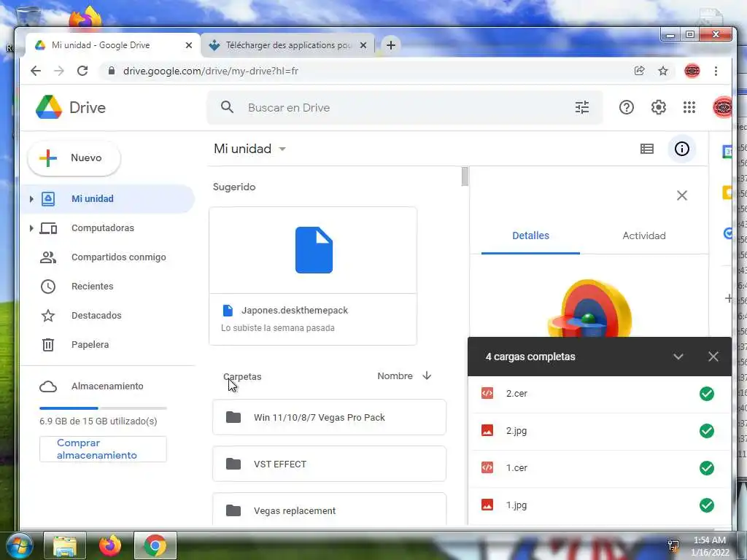Open the Win 11/10/8/7 Vegas Pro Pack folder

click(329, 418)
